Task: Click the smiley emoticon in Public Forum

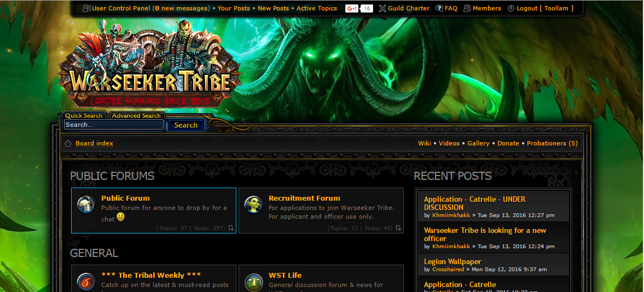Action: coord(120,217)
